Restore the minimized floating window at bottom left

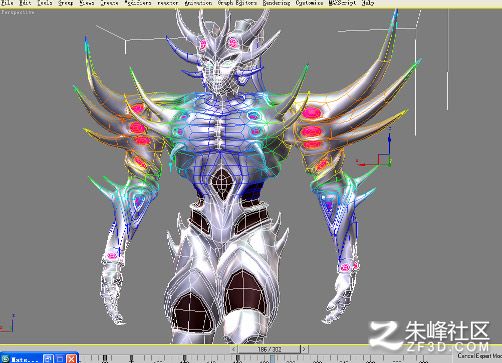point(48,359)
